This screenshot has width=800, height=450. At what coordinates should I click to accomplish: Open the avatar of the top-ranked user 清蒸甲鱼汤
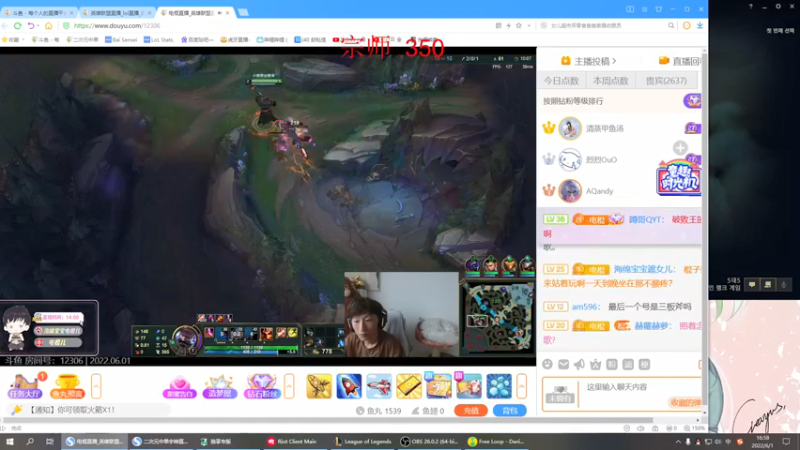tap(570, 128)
